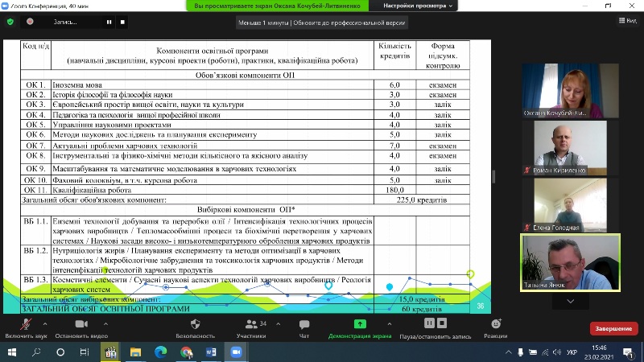Image resolution: width=644 pixels, height=362 pixels.
Task: Stop recording from top Запись bar
Action: click(x=122, y=23)
